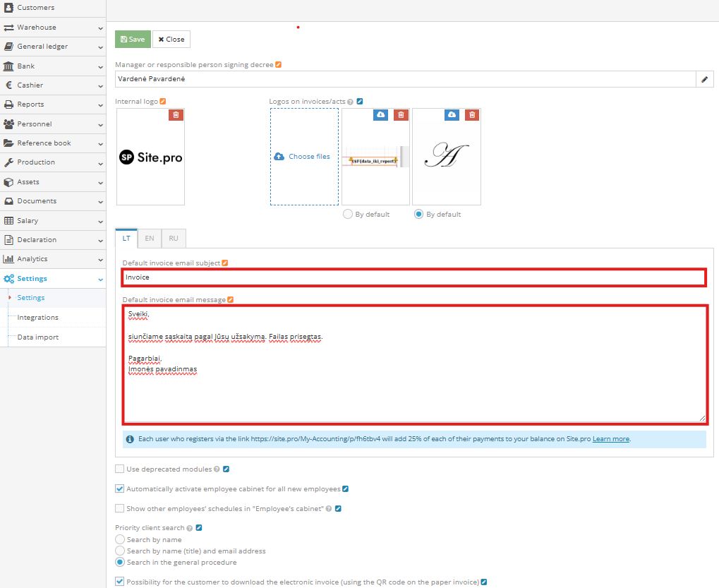
Task: Click the Analytics chart icon in sidebar
Action: tap(10, 258)
